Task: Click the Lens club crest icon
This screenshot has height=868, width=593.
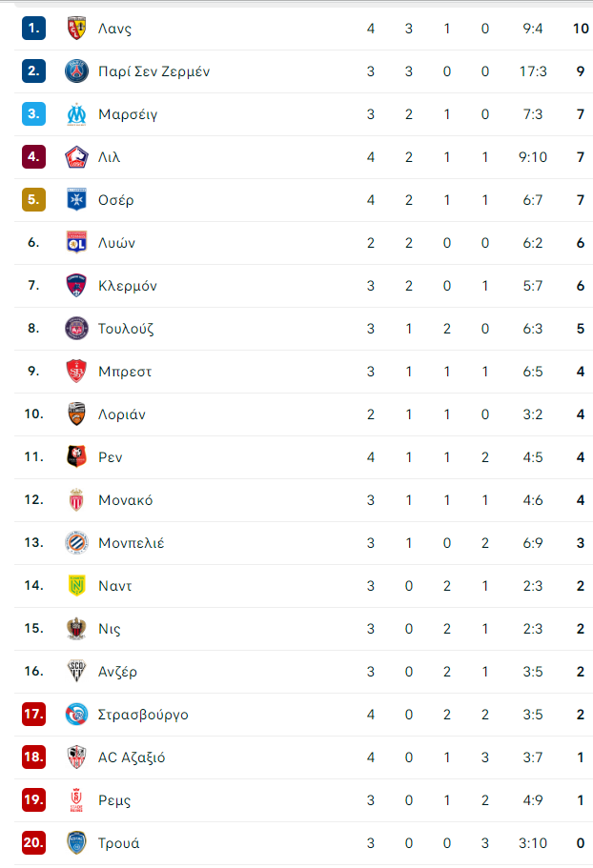Action: [x=76, y=29]
